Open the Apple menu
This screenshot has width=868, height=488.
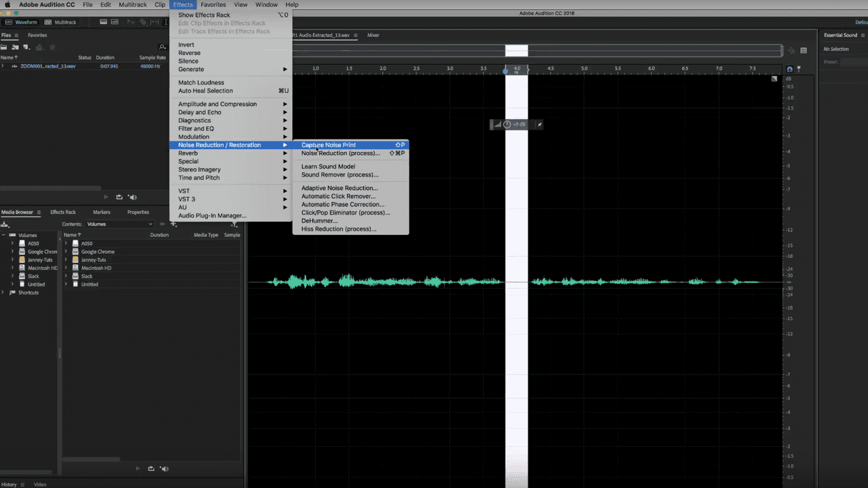click(x=8, y=5)
